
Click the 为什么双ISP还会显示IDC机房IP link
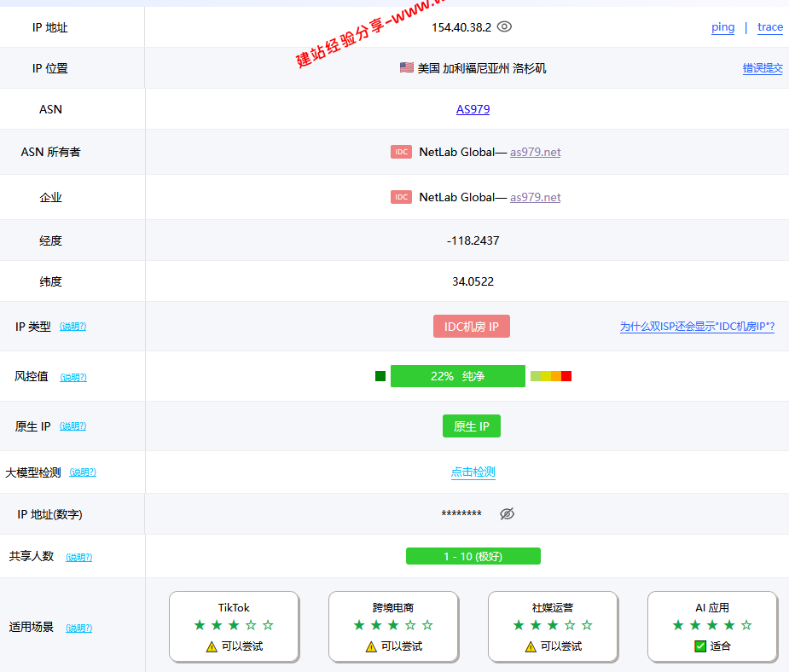click(697, 327)
